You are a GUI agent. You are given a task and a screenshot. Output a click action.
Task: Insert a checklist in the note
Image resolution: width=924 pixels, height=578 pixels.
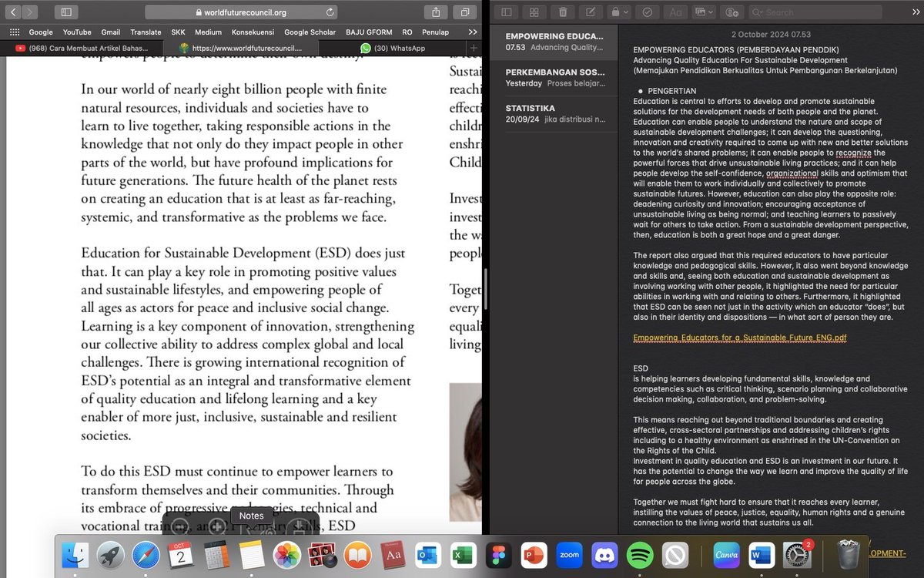coord(648,12)
